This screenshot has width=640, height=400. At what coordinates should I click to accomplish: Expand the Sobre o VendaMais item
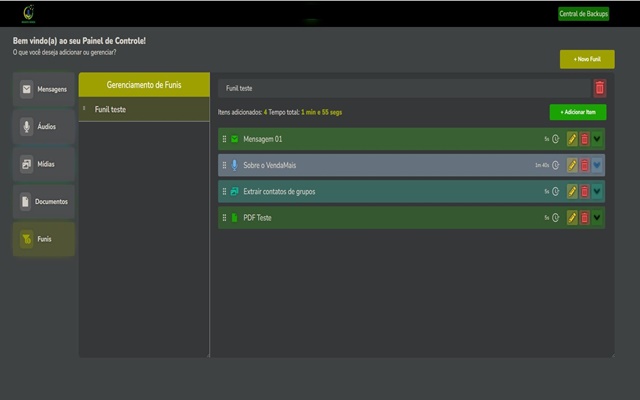[x=597, y=165]
